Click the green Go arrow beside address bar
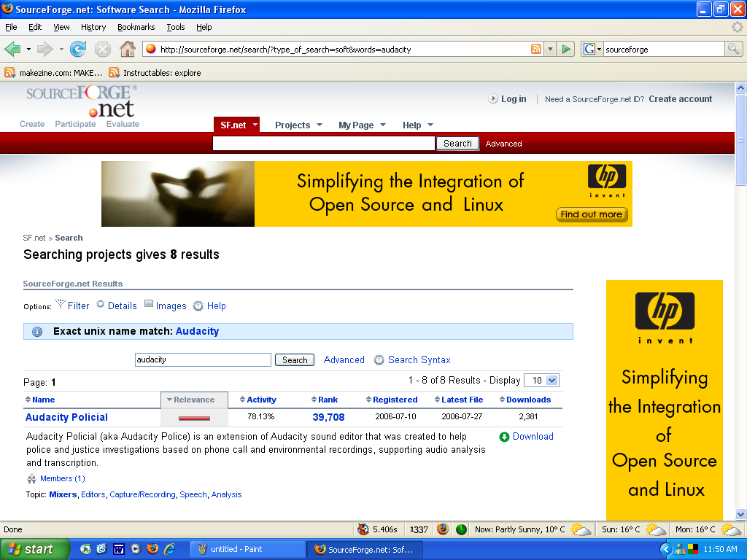This screenshot has width=747, height=560. 566,49
